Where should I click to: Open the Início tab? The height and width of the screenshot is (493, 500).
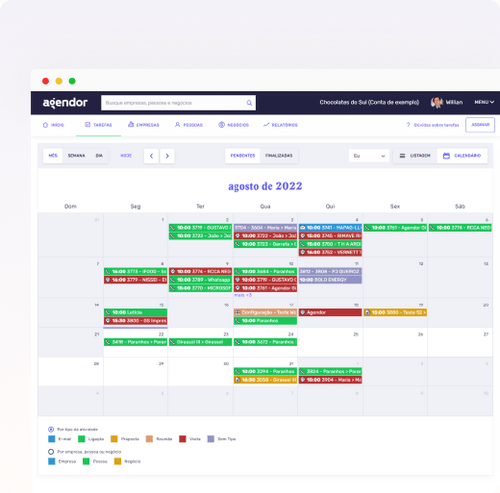pyautogui.click(x=53, y=125)
